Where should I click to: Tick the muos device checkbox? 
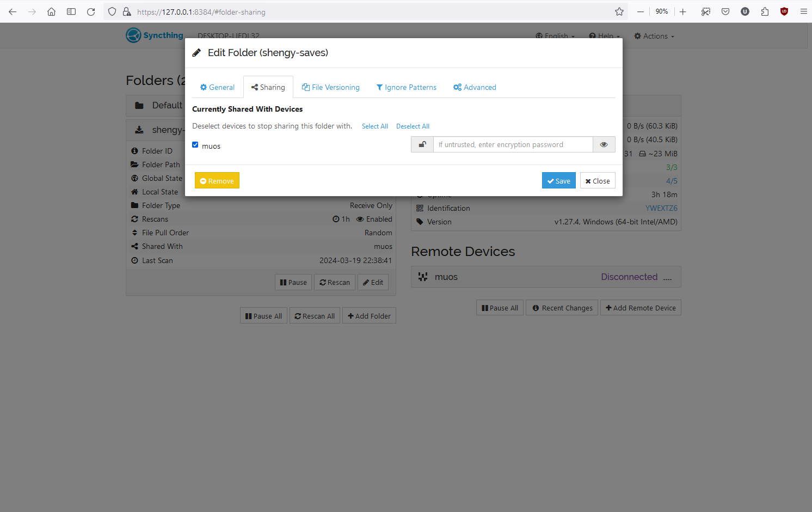[x=195, y=145]
